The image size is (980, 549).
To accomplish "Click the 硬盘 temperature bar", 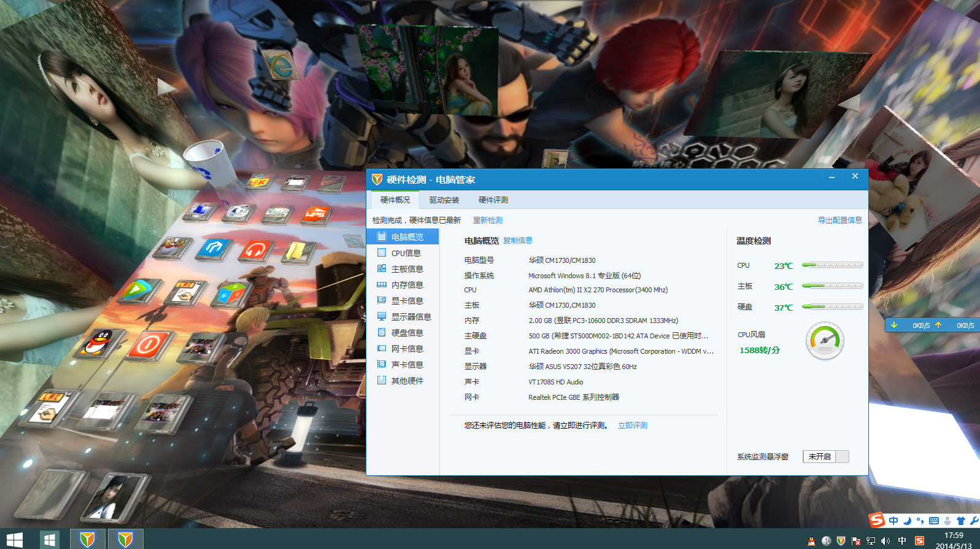I will (832, 306).
